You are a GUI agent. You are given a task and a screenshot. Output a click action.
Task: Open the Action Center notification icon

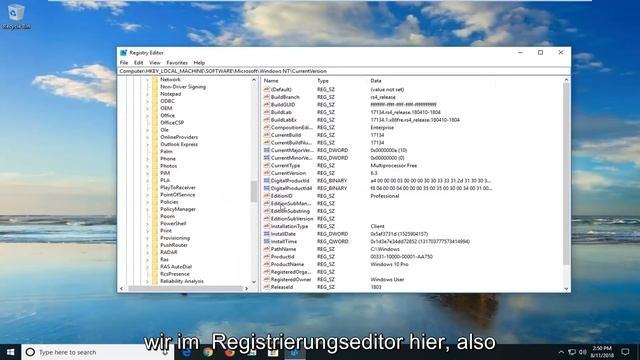625,352
